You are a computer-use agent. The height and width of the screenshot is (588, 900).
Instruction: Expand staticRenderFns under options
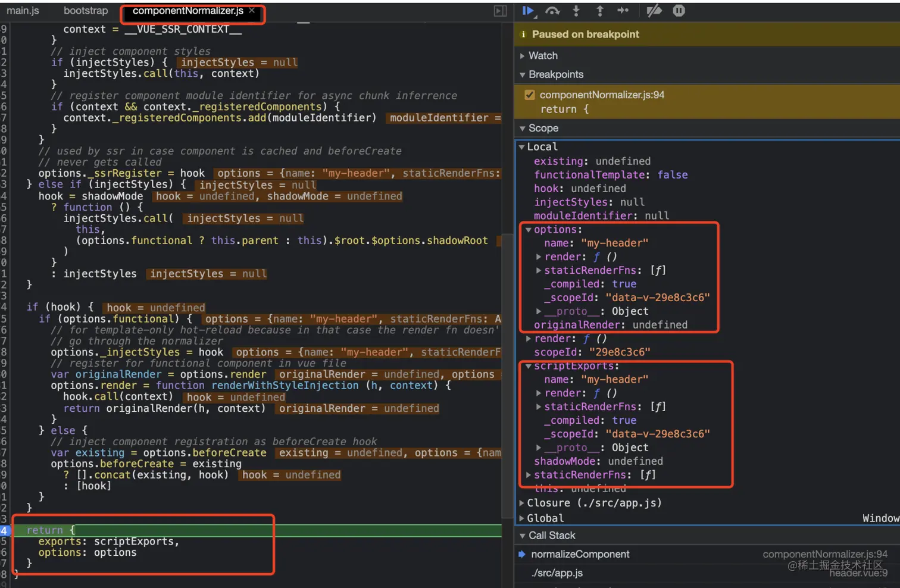point(539,271)
